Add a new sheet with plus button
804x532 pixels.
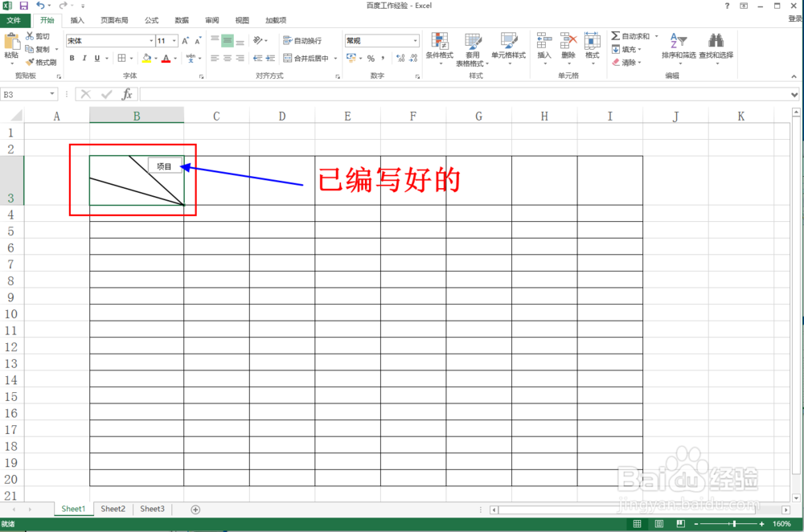195,509
